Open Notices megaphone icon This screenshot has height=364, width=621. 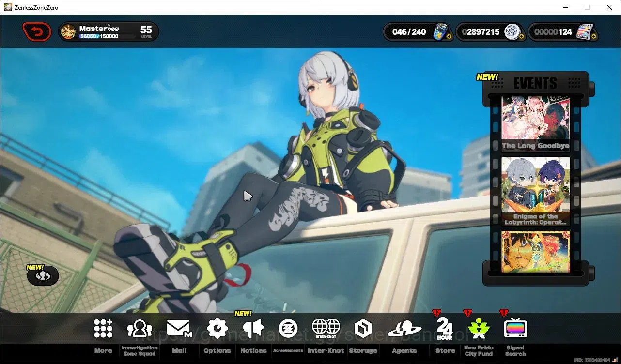pyautogui.click(x=253, y=329)
